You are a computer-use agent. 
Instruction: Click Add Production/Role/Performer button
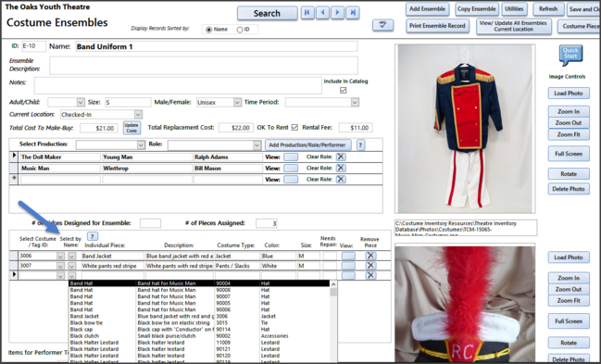[x=307, y=145]
